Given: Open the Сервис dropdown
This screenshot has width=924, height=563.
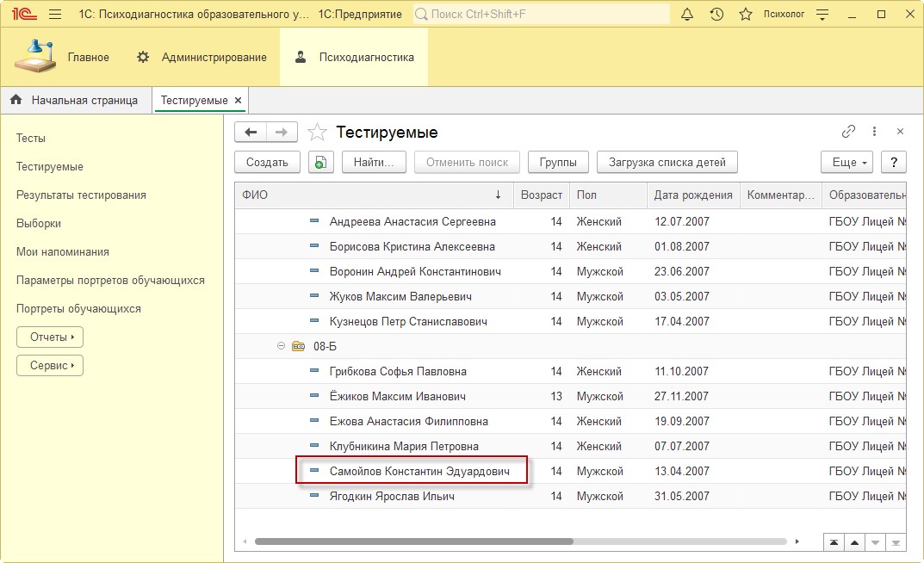Looking at the screenshot, I should tap(50, 365).
